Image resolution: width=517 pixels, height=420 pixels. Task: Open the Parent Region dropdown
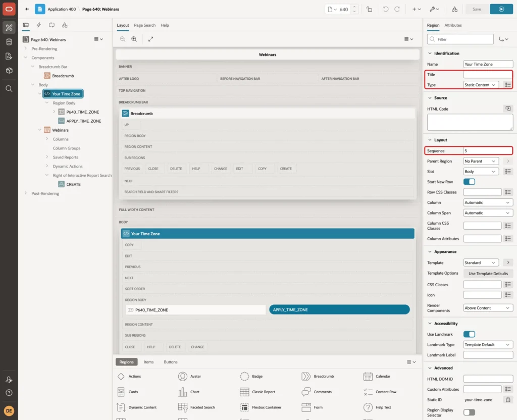coord(481,161)
